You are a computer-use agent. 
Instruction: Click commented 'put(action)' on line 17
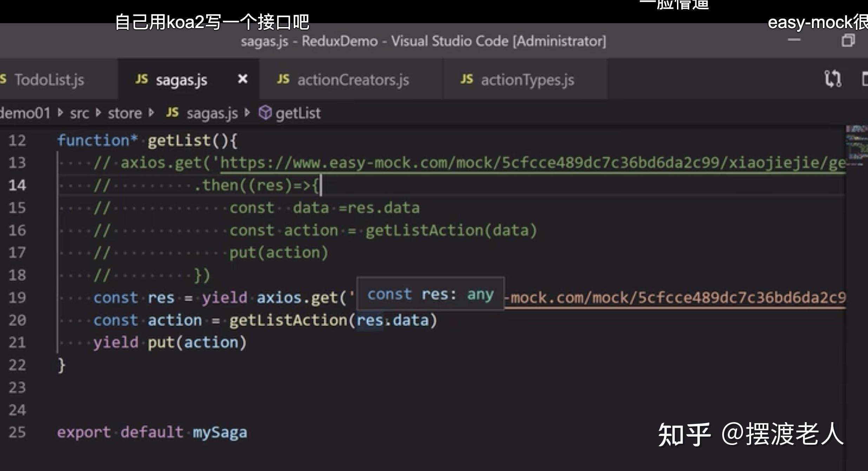[x=278, y=253]
